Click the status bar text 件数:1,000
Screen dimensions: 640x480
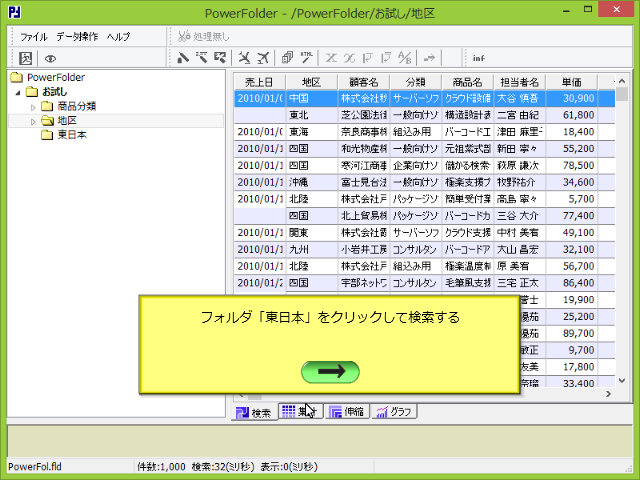[x=161, y=467]
